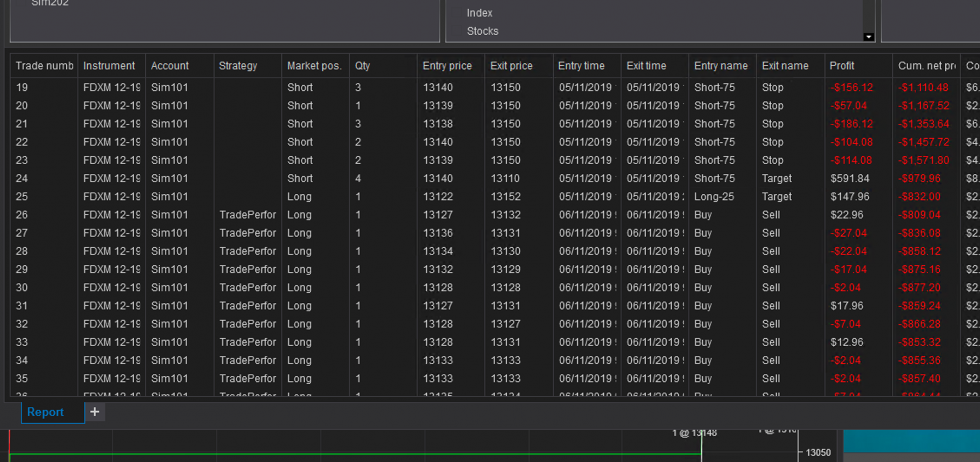Click profit value -$186.12
Image resolution: width=980 pixels, height=462 pixels.
[x=852, y=124]
